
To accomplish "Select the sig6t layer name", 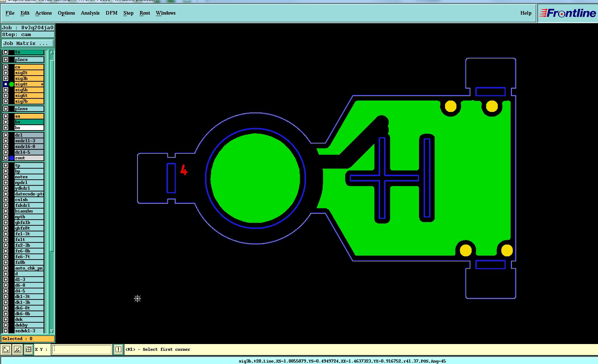I will (x=29, y=96).
